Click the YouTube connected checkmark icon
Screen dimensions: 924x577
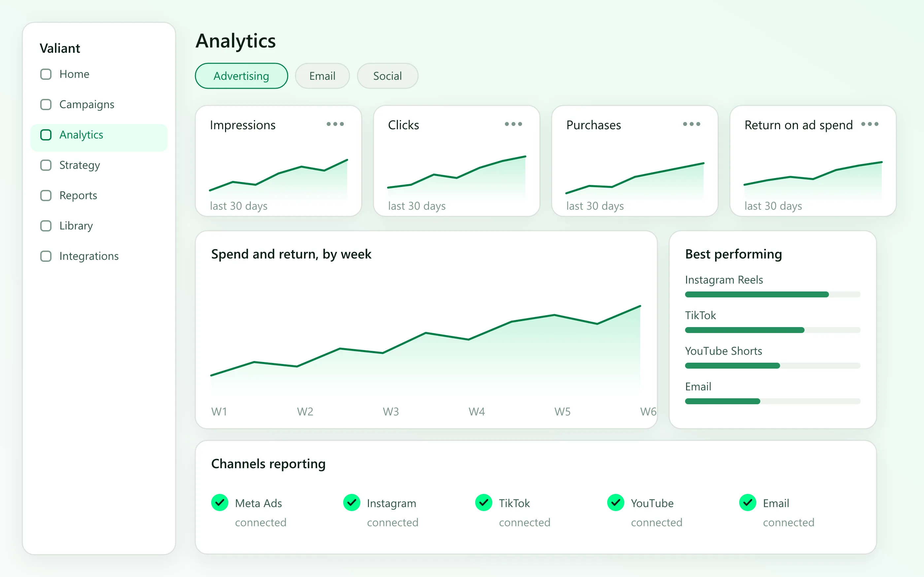(x=616, y=502)
